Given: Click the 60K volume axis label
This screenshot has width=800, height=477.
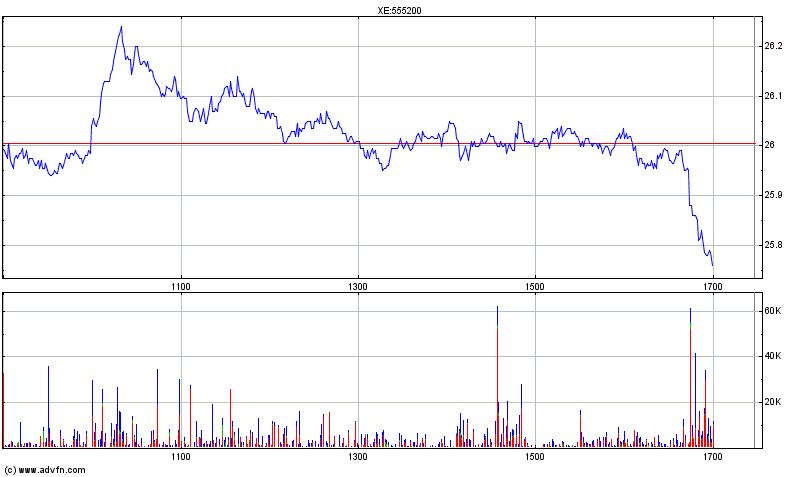Looking at the screenshot, I should [772, 311].
